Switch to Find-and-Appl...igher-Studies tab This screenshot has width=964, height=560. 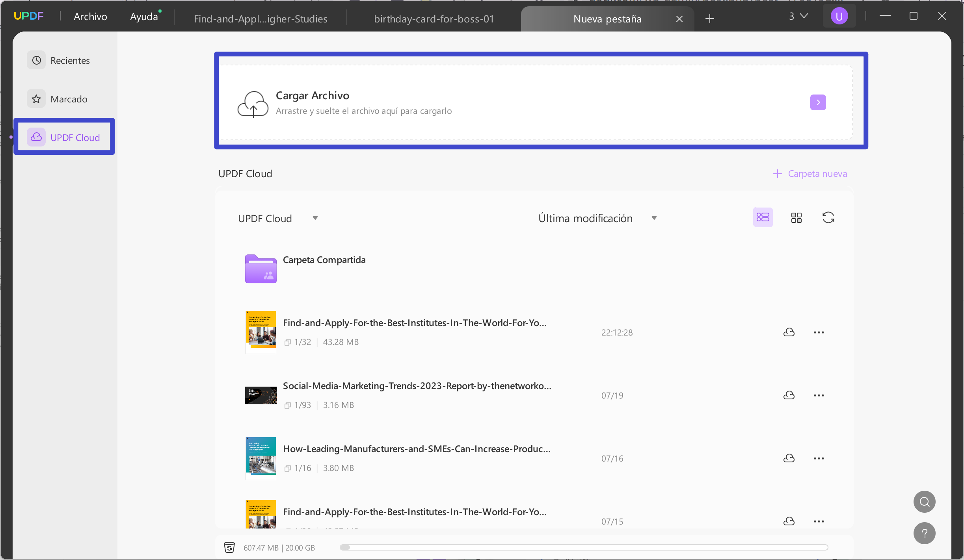pyautogui.click(x=261, y=19)
